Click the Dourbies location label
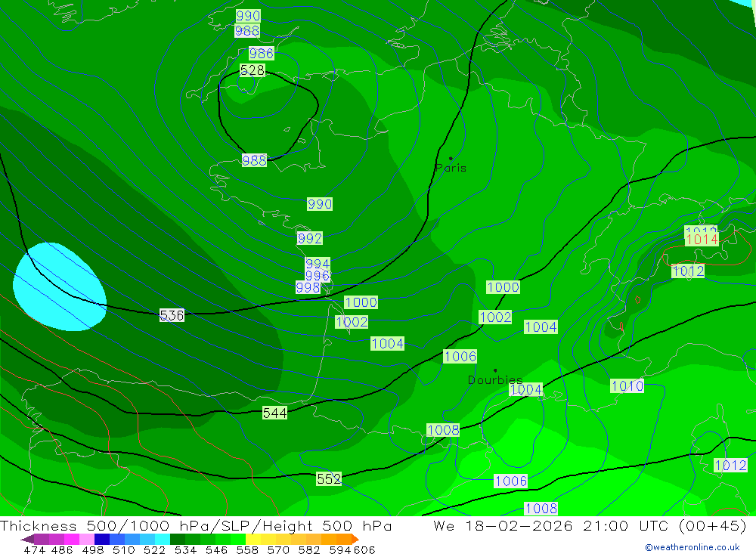The image size is (756, 554). tap(495, 380)
